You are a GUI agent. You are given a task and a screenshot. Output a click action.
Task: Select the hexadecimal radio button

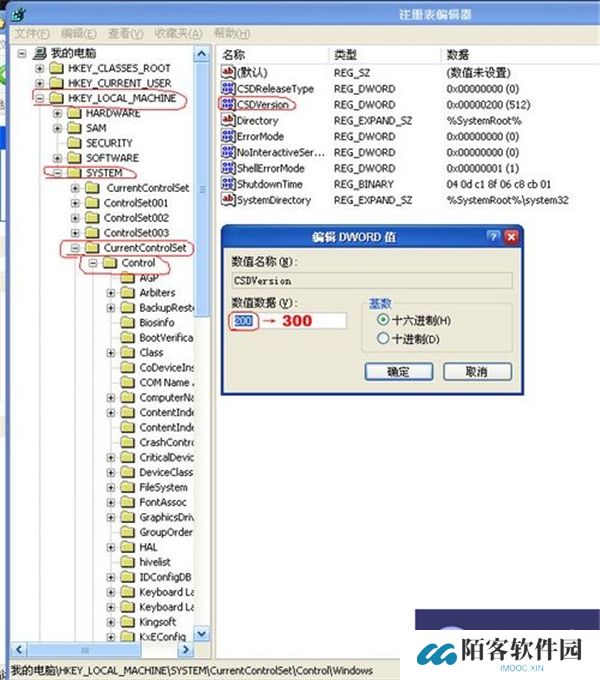point(384,320)
